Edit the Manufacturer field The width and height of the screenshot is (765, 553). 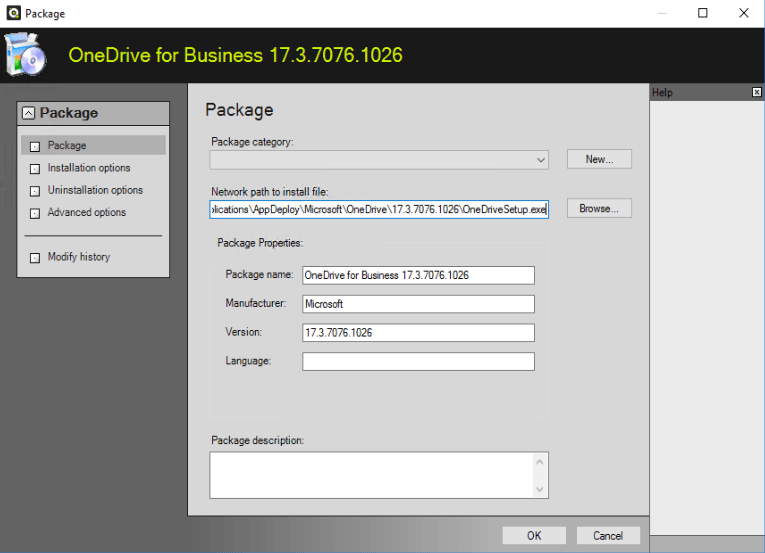(418, 304)
